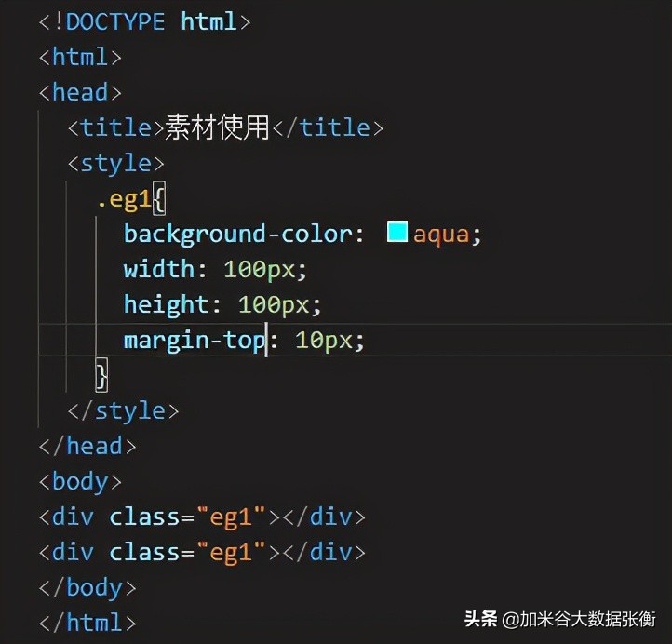The height and width of the screenshot is (644, 672).
Task: Click the aqua color value text
Action: (441, 234)
